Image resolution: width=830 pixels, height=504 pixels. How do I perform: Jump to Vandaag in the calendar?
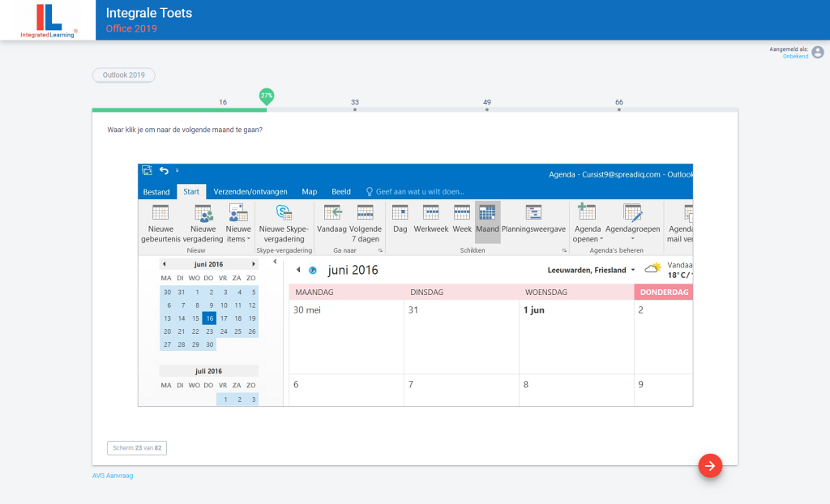[332, 213]
